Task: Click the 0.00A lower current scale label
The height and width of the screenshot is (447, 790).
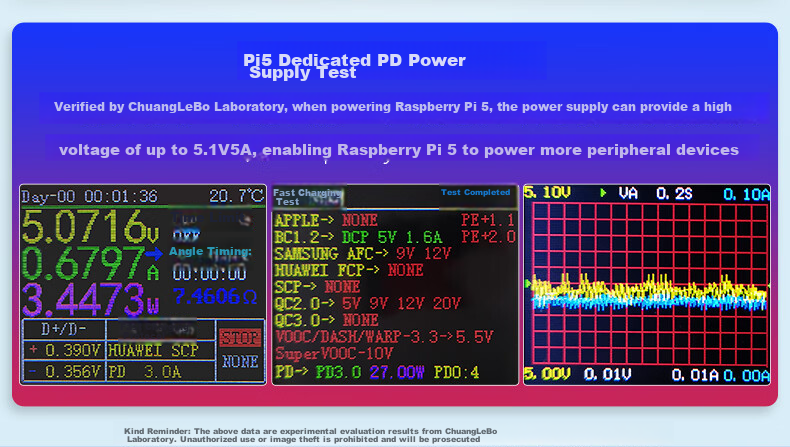Action: click(x=747, y=375)
